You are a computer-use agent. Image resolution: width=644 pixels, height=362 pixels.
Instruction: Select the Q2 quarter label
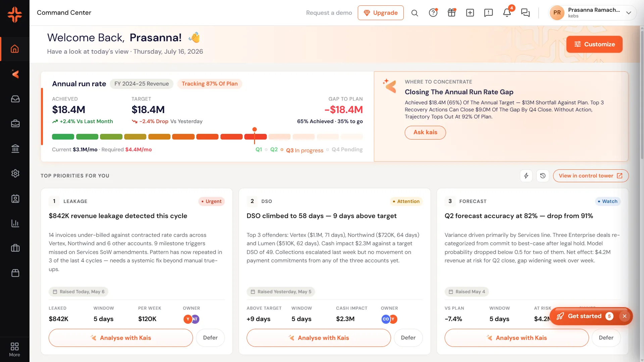coord(274,150)
